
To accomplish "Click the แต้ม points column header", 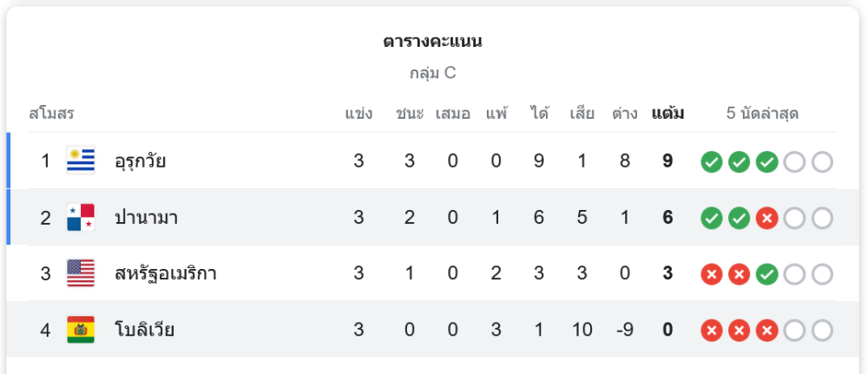I will tap(667, 114).
